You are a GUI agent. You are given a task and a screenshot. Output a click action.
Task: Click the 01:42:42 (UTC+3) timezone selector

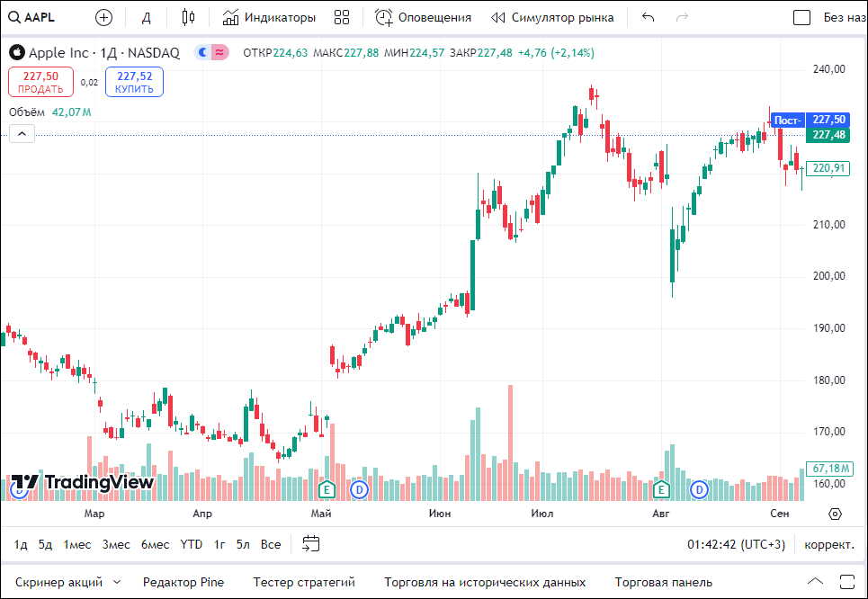click(x=737, y=545)
